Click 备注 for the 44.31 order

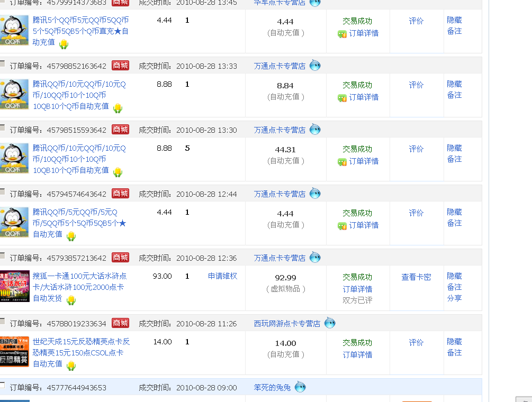(454, 159)
